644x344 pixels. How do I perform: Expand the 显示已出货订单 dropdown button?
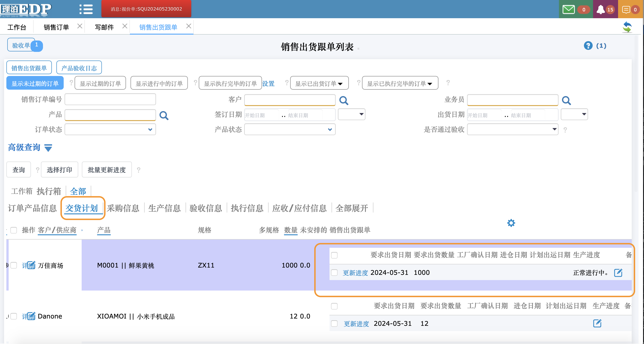[319, 83]
